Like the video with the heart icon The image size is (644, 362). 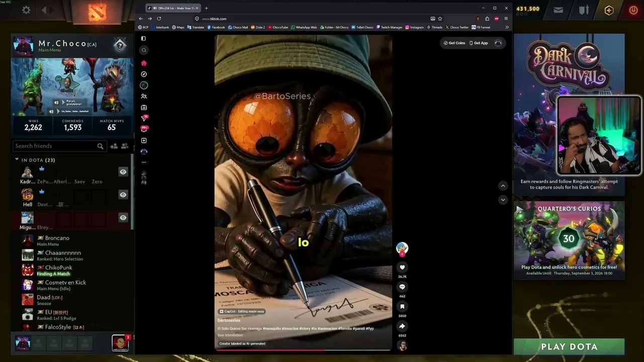tap(402, 267)
